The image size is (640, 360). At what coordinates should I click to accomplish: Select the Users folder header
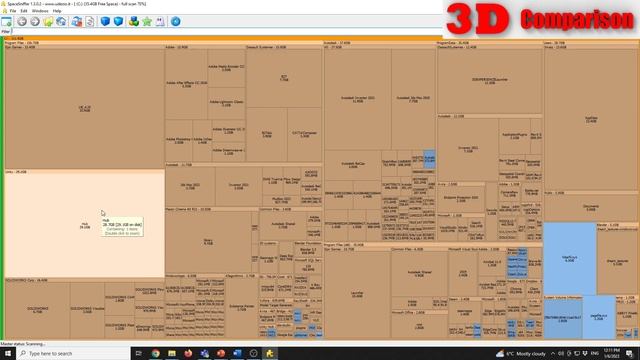coord(591,43)
